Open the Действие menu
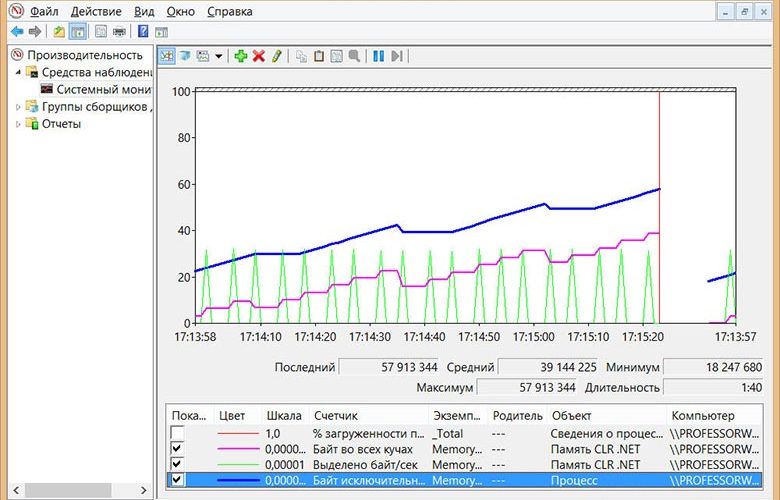Viewport: 780px width, 500px height. (x=96, y=11)
